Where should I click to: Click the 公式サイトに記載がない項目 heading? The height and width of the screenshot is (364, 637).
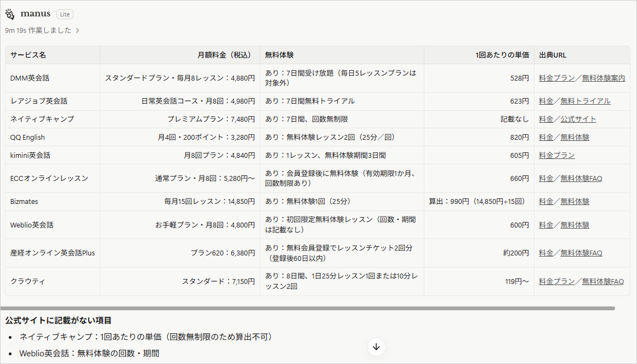58,321
